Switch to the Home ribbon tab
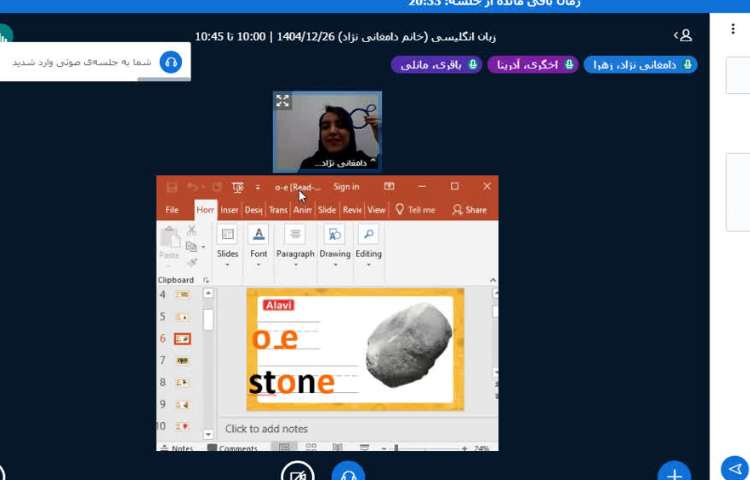 click(205, 210)
